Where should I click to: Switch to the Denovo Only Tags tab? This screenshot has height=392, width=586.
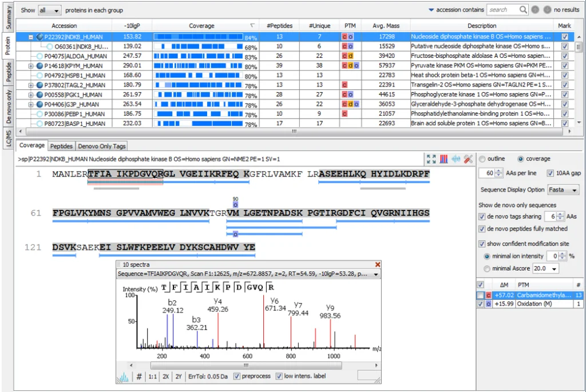tap(102, 146)
